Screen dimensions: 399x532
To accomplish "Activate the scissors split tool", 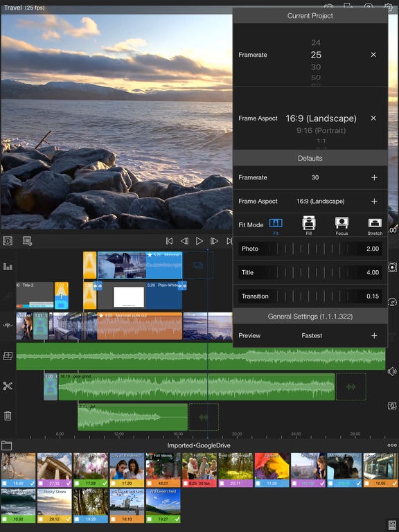I will tap(8, 386).
